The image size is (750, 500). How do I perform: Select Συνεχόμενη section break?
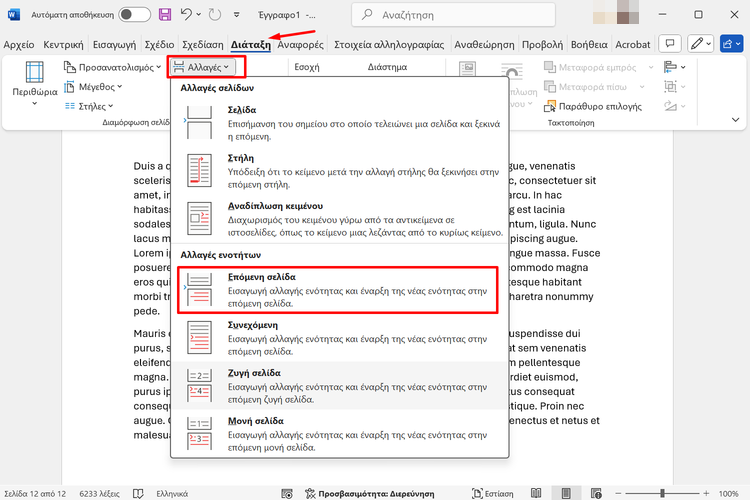point(340,338)
